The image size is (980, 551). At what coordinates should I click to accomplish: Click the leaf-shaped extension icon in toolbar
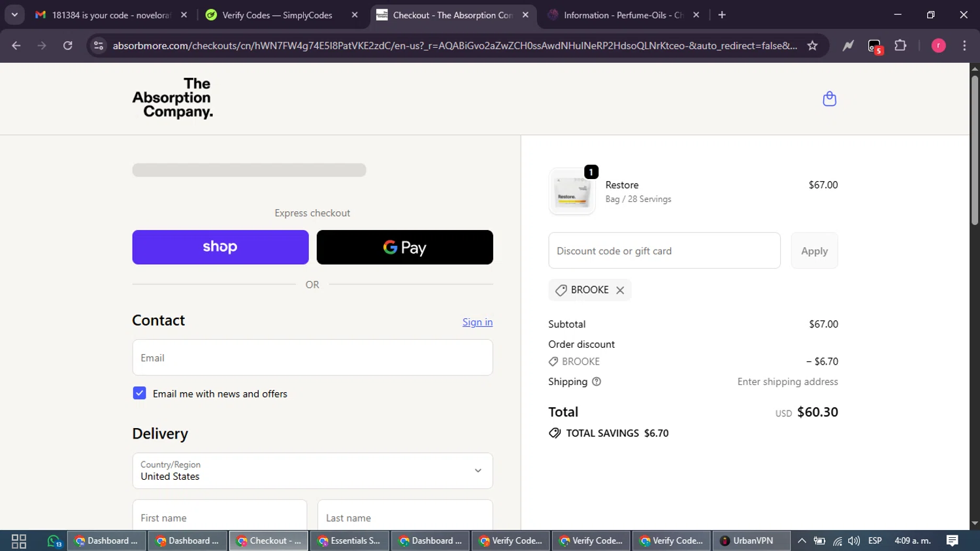[x=848, y=46]
